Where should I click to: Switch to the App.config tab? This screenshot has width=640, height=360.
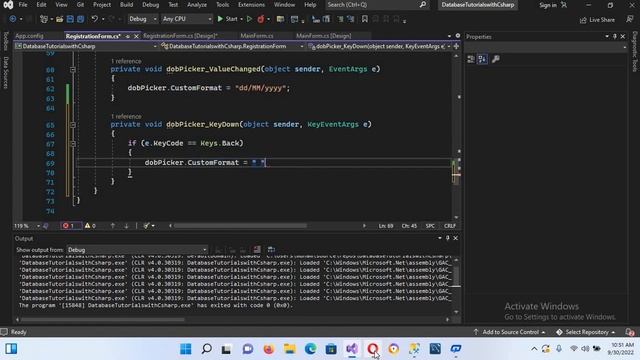coord(29,36)
